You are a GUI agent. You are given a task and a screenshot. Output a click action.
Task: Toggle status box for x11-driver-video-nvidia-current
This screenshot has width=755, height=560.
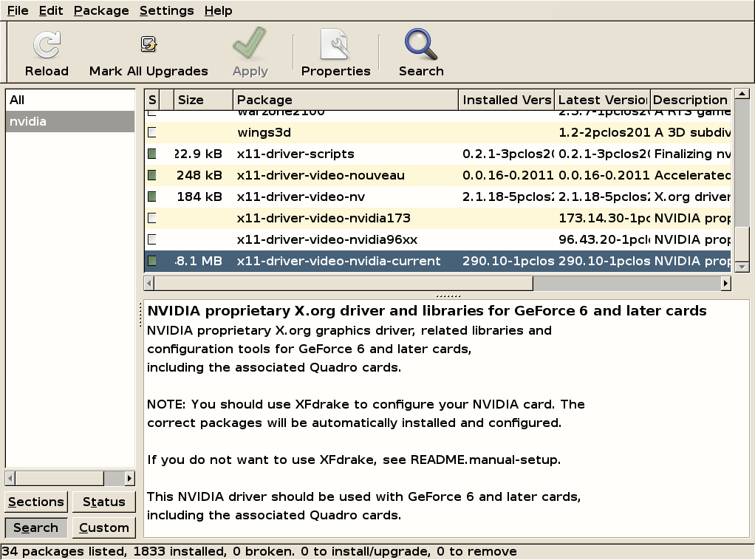tap(152, 261)
